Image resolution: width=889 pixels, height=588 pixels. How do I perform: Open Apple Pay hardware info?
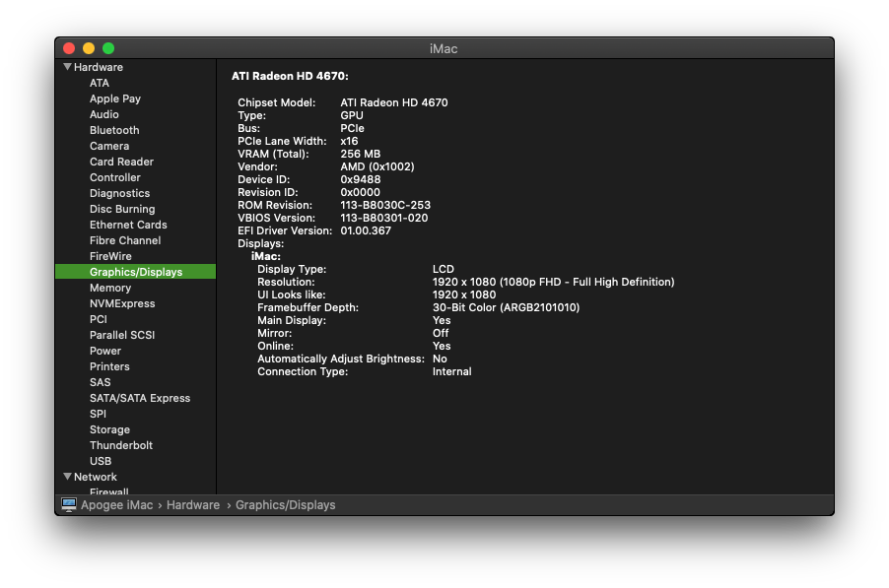point(115,98)
